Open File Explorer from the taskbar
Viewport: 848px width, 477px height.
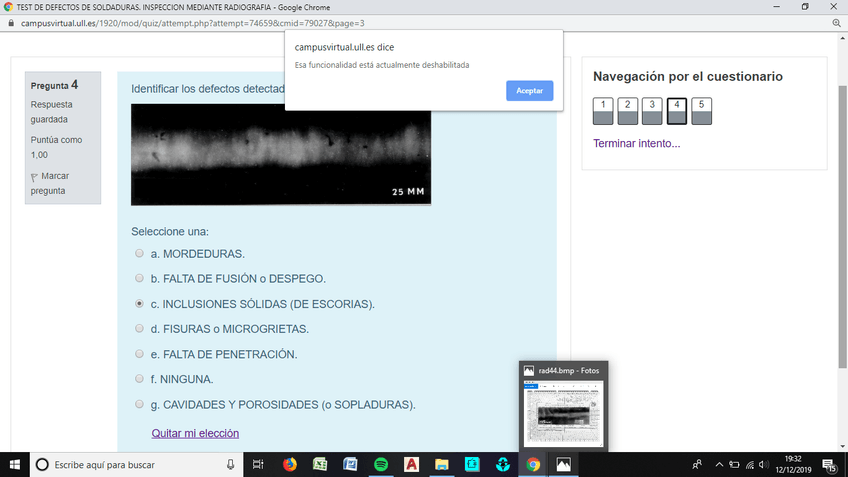[442, 464]
